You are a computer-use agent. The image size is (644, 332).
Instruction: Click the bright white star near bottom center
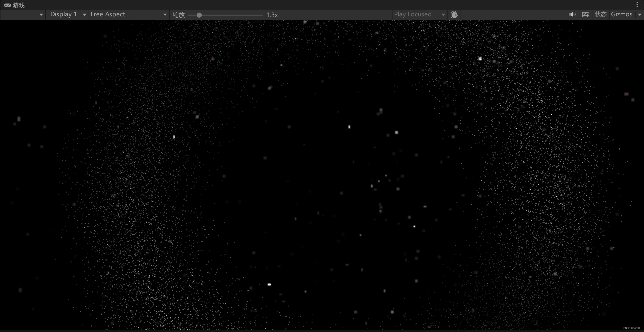269,284
